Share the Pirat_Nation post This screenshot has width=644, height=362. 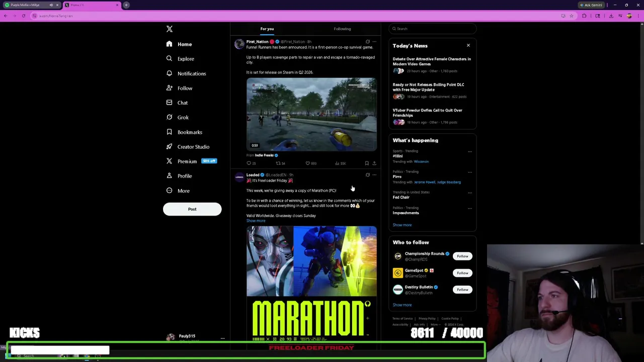point(374,163)
